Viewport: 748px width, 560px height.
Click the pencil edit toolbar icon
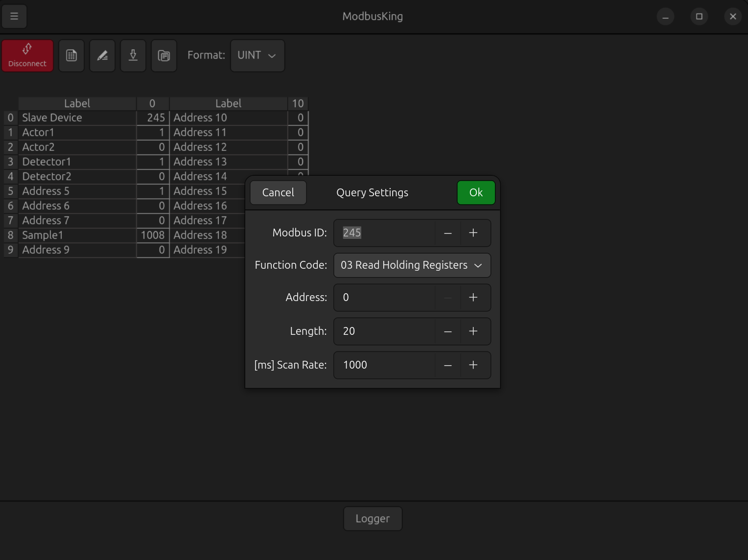[x=102, y=56]
